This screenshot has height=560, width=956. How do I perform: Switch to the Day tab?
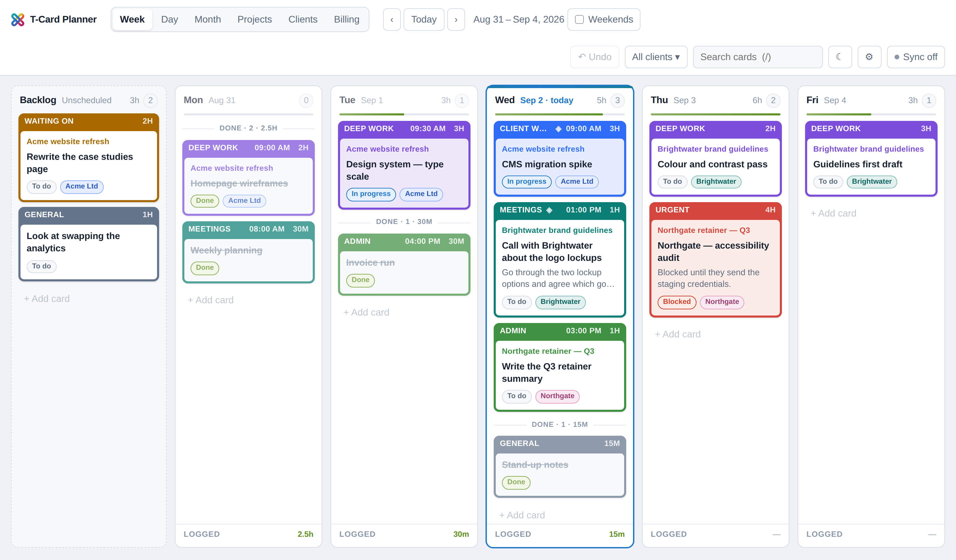coord(169,19)
